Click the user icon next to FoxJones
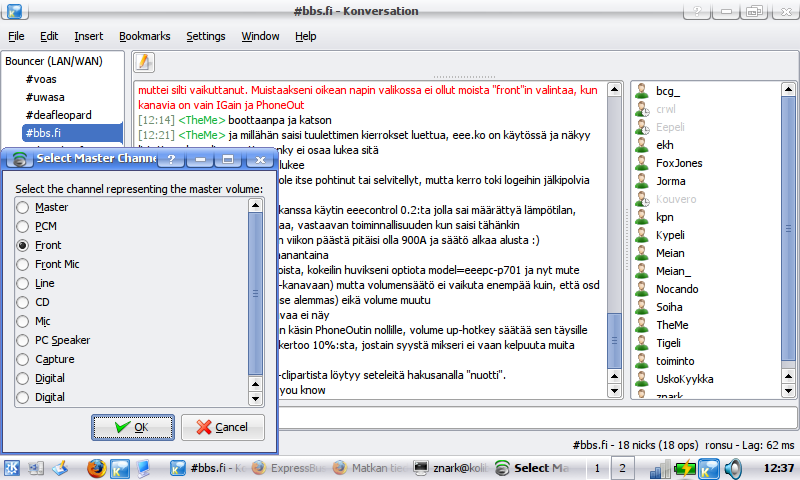 coord(643,162)
